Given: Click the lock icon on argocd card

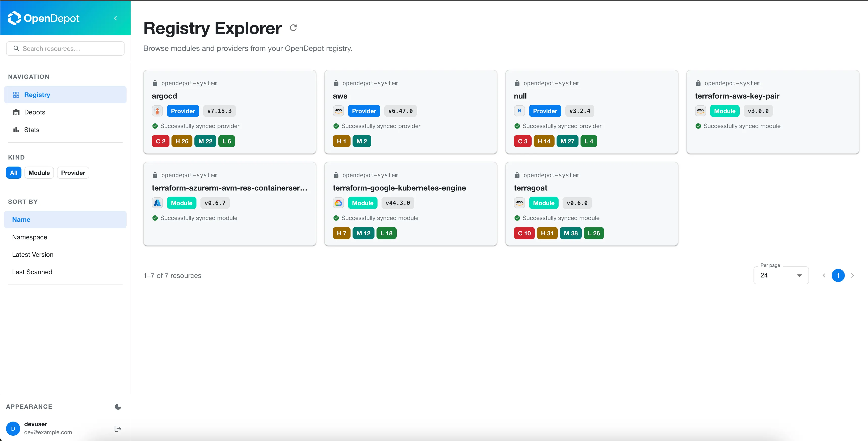Looking at the screenshot, I should pos(155,83).
